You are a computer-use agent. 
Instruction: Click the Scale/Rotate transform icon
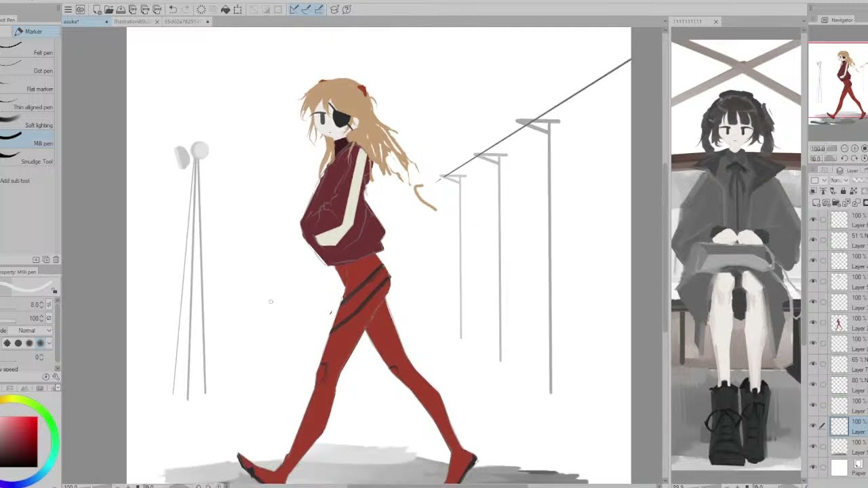[238, 9]
